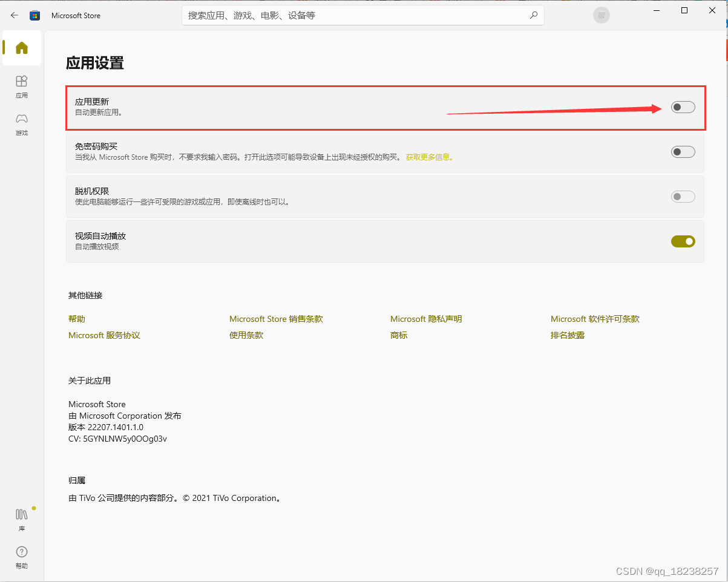Open the 库 (Library) sidebar icon
This screenshot has height=582, width=728.
pyautogui.click(x=22, y=520)
